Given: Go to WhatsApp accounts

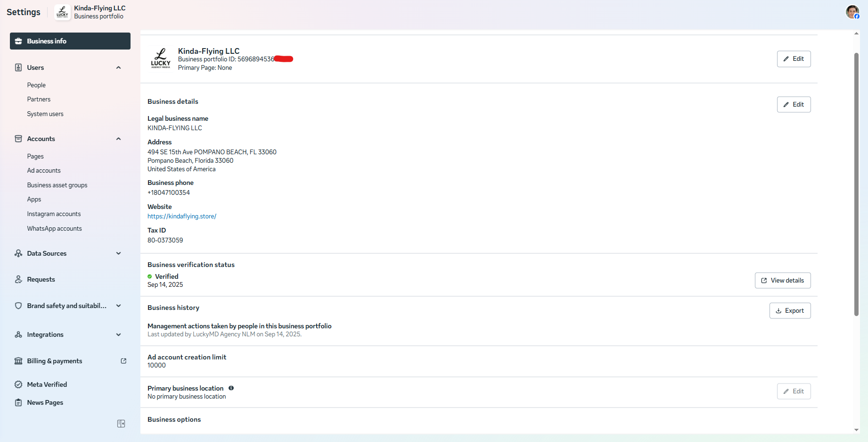Looking at the screenshot, I should (x=54, y=228).
